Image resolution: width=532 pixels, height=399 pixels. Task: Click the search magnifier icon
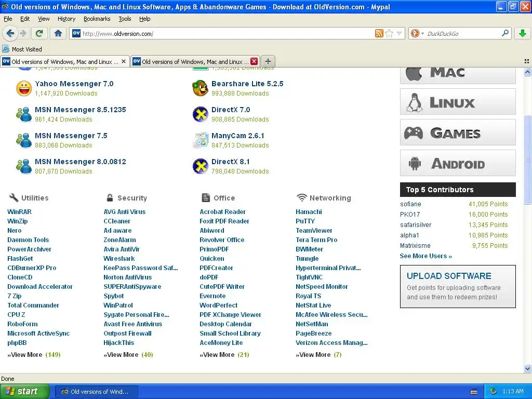click(505, 33)
